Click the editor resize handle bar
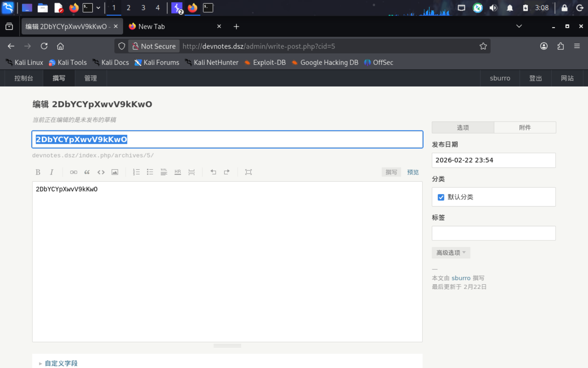The width and height of the screenshot is (588, 368). point(227,346)
